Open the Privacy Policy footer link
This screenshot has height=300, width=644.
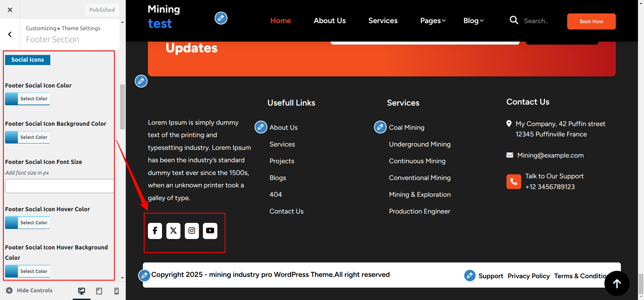[x=528, y=276]
